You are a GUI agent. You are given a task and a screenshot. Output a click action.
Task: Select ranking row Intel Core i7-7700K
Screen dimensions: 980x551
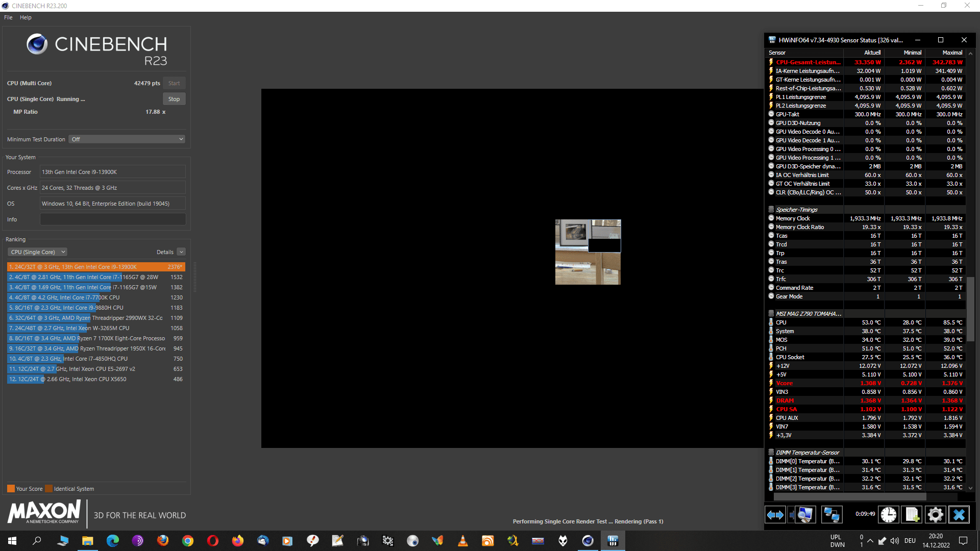coord(96,297)
